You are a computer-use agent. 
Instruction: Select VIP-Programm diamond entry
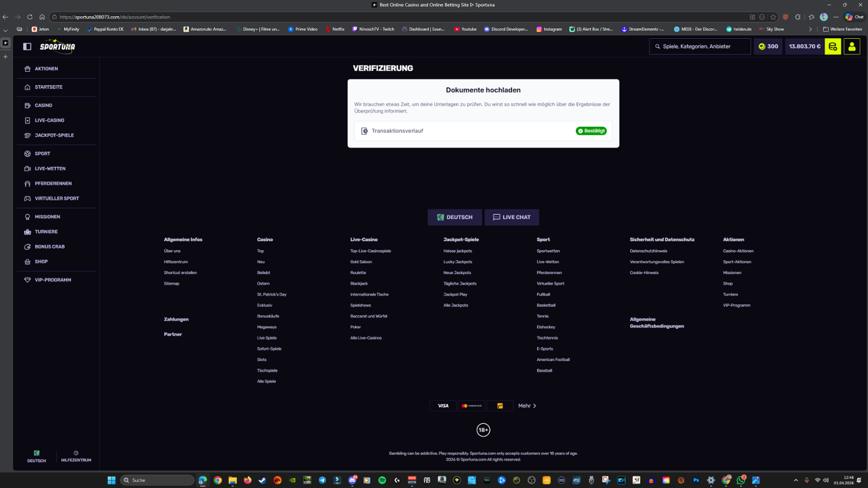point(52,280)
